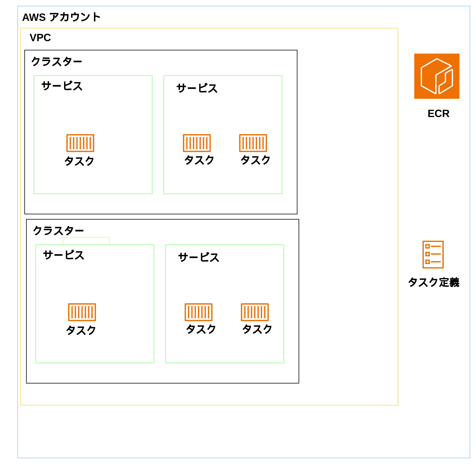This screenshot has width=476, height=464.
Task: Click the AWS アカウント title label
Action: pyautogui.click(x=61, y=17)
